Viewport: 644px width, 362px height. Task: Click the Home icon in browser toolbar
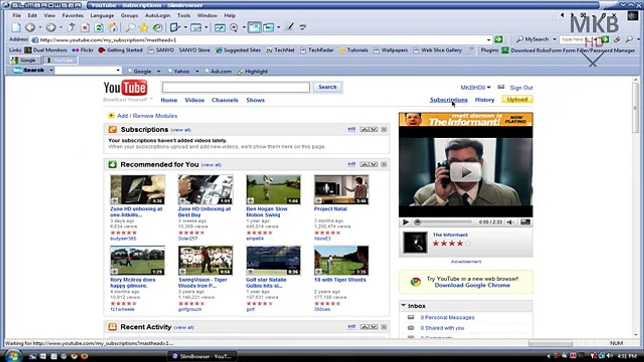coord(113,28)
